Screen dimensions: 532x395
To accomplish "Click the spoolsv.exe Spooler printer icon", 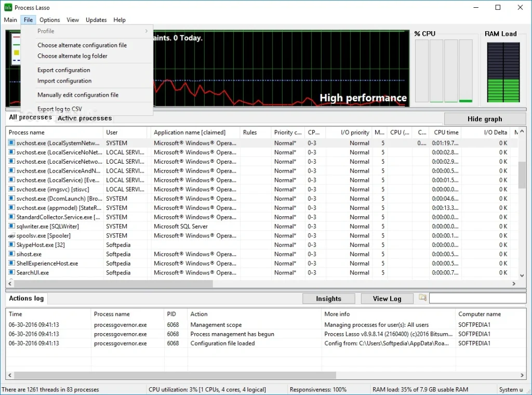I will click(11, 235).
